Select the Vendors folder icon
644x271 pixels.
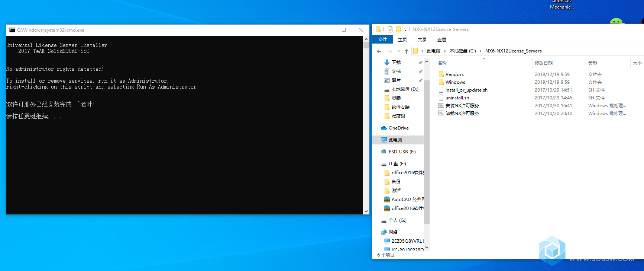[441, 74]
